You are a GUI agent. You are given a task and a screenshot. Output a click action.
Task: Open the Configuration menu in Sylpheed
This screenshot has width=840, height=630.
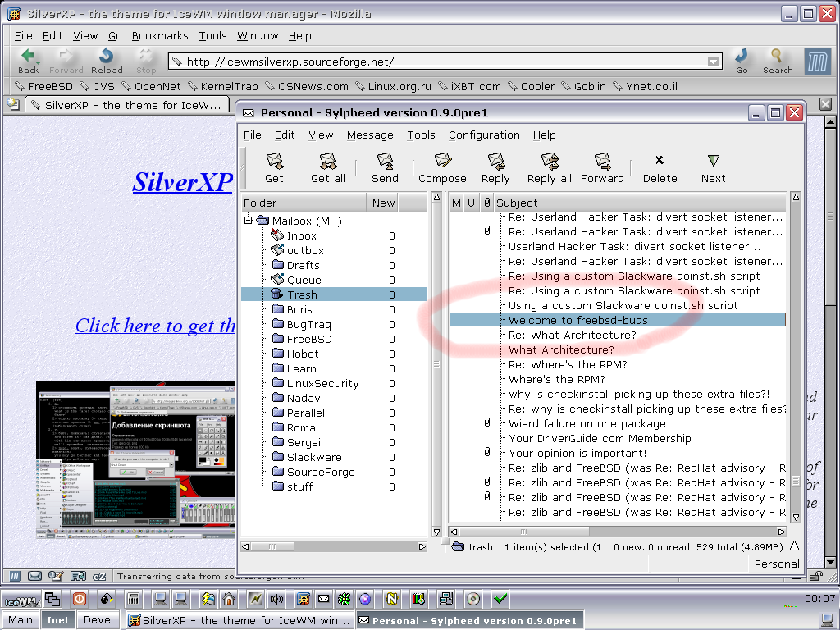[x=484, y=135]
